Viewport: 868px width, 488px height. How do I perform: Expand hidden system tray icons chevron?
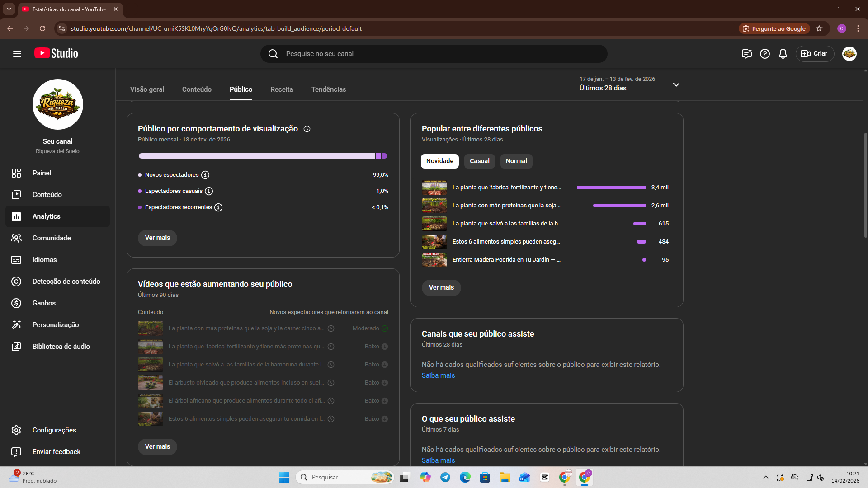coord(765,477)
